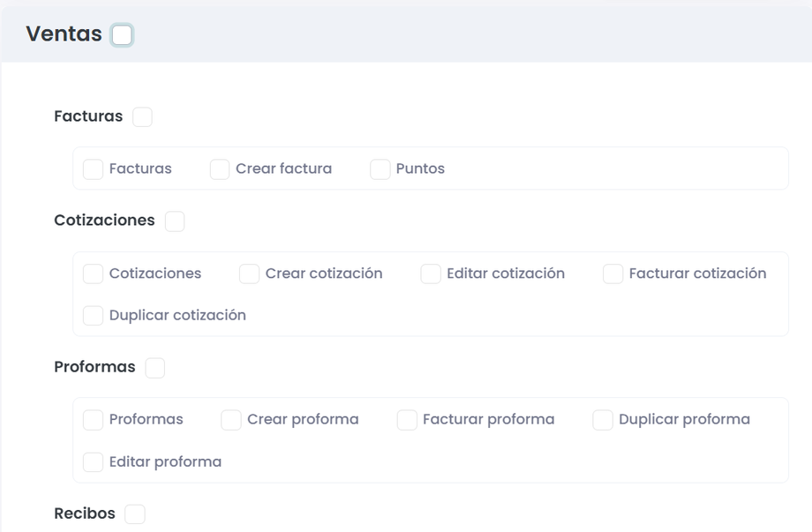
Task: Check the Facturar cotización option
Action: click(x=613, y=274)
